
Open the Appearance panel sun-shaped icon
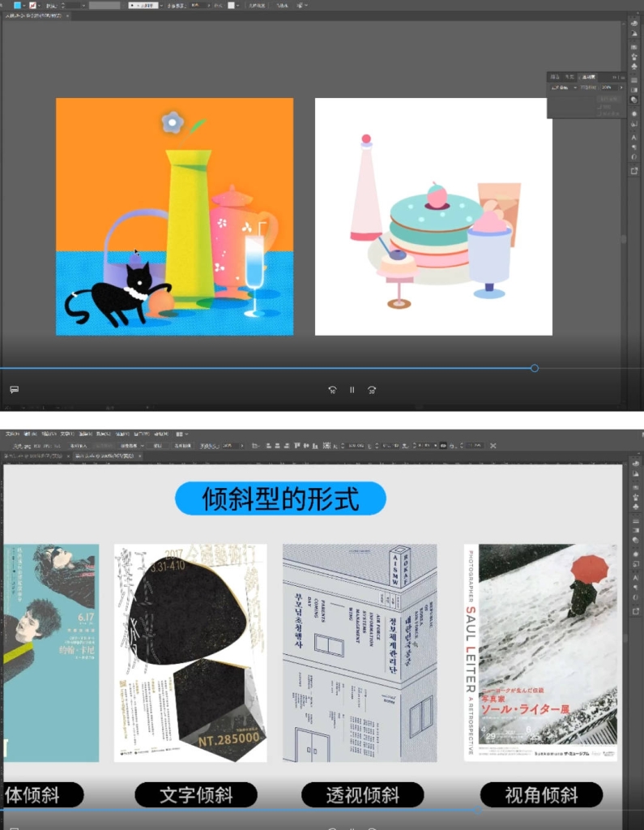click(635, 113)
